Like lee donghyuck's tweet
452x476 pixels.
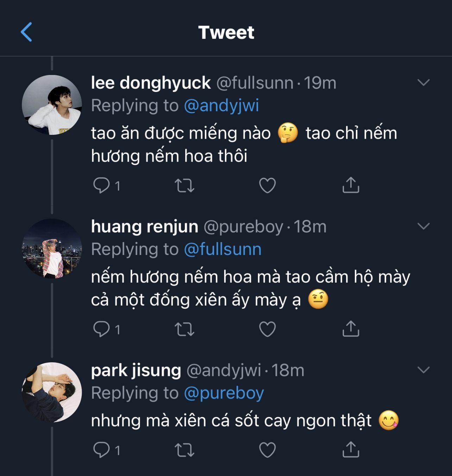[267, 185]
